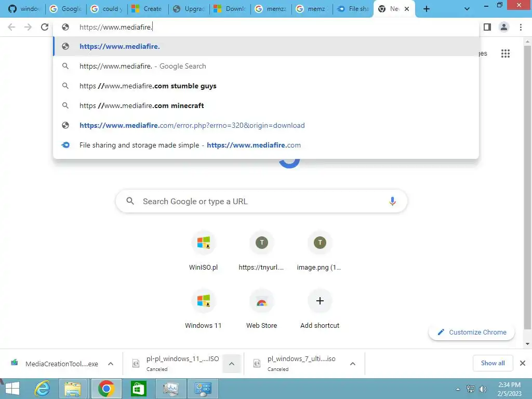Switch to the second 'memz' Google tab

(312, 9)
